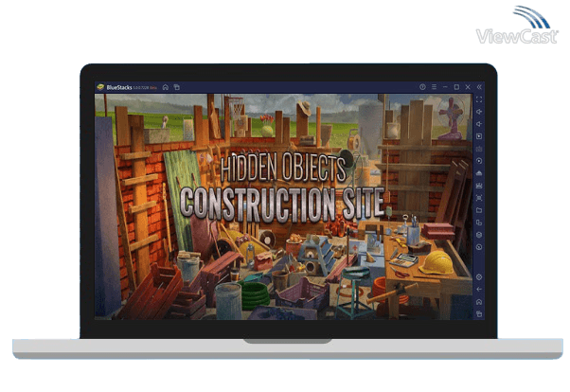The height and width of the screenshot is (392, 570).
Task: Click the pink fan on the wall
Action: click(451, 118)
